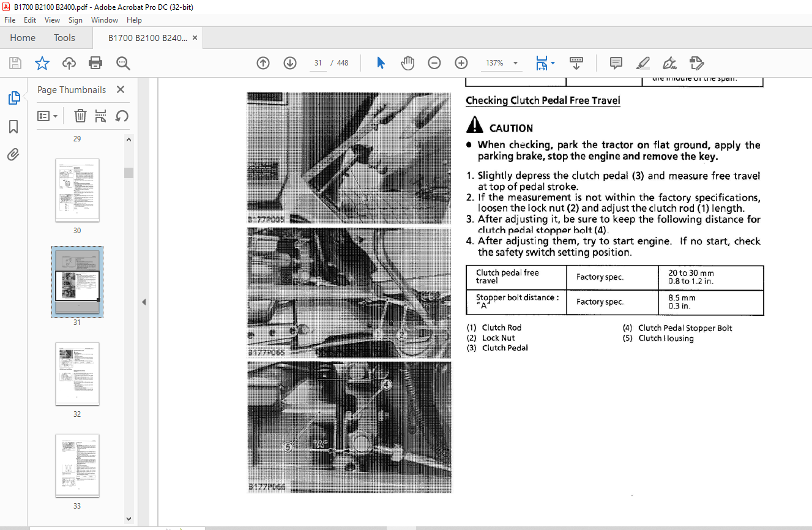
Task: Delete selected page via trash icon
Action: tap(80, 116)
